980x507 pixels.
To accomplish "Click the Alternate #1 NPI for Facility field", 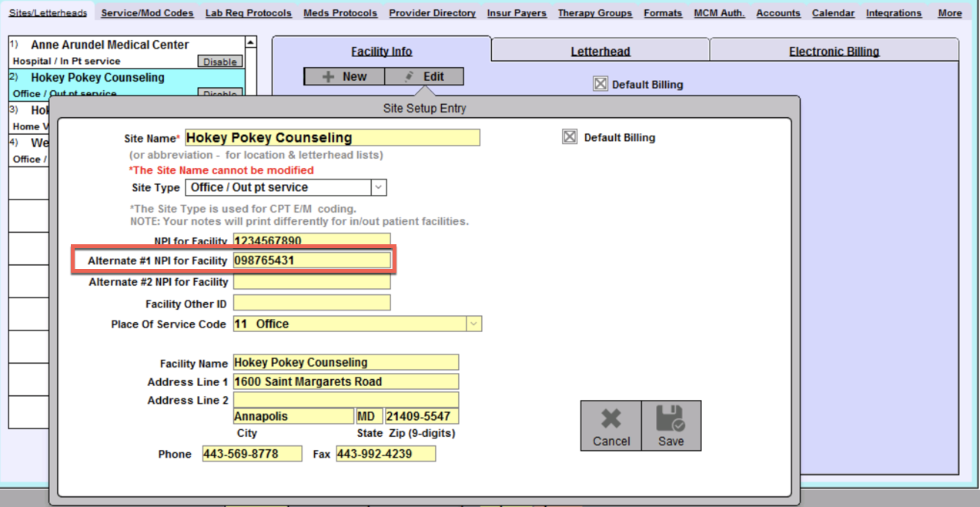I will [312, 260].
